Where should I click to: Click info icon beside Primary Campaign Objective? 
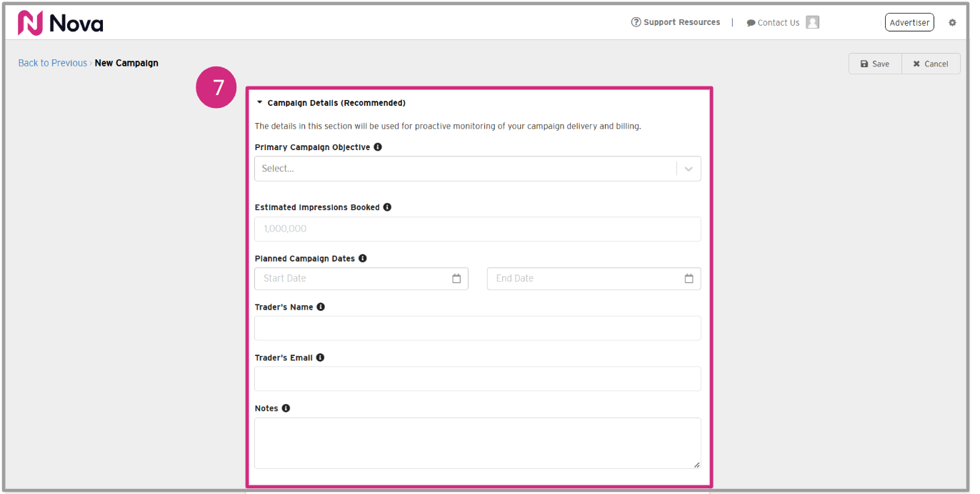pos(378,147)
